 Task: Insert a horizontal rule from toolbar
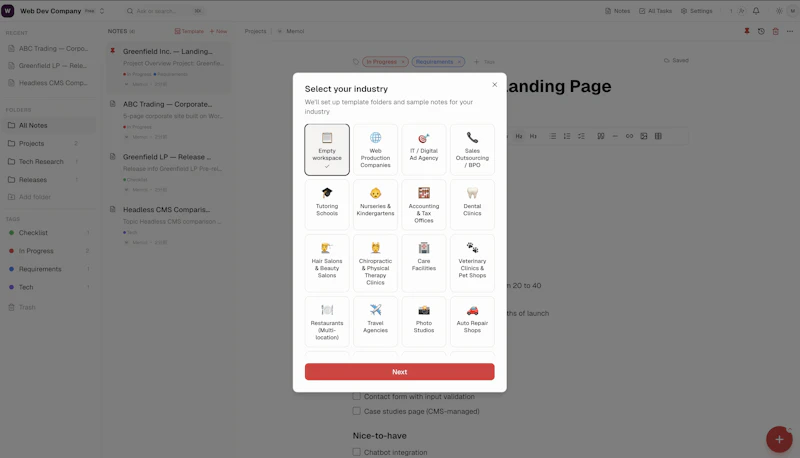[x=615, y=136]
